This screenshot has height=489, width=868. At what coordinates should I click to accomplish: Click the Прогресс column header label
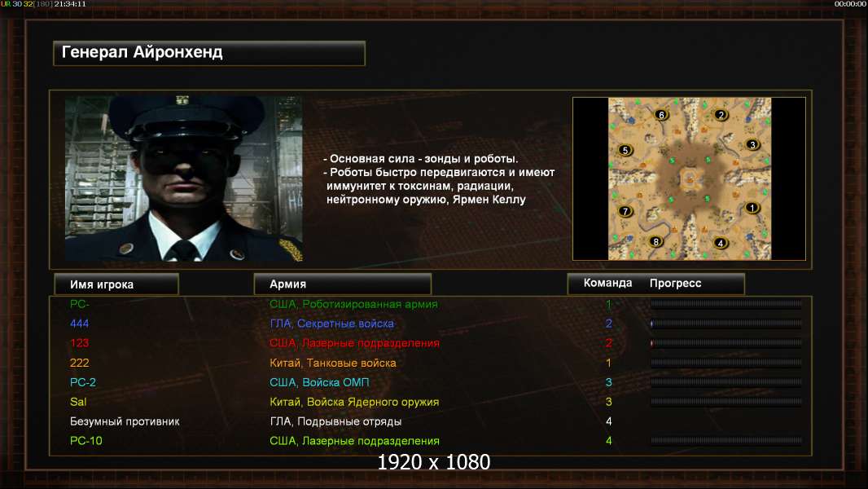(x=675, y=283)
